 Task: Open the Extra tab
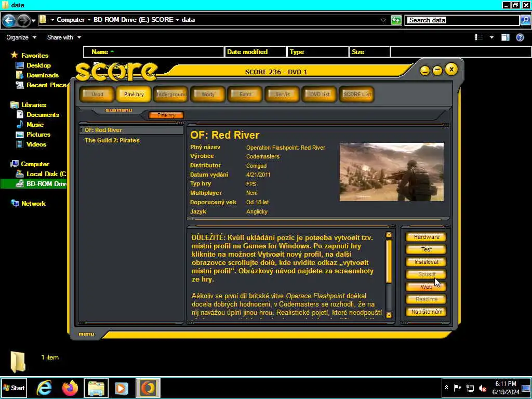(x=245, y=95)
